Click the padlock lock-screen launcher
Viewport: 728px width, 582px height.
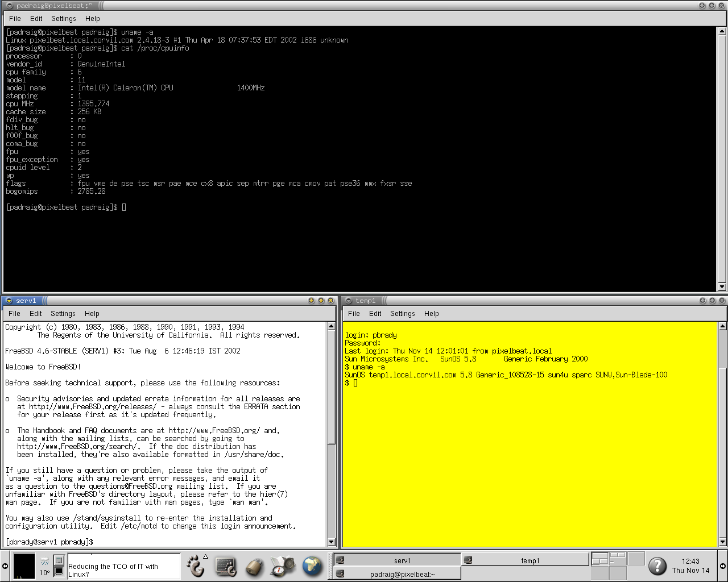click(254, 566)
